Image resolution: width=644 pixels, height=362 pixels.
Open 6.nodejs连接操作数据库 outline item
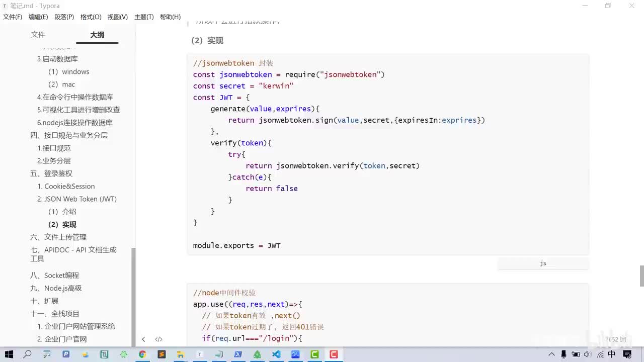75,123
